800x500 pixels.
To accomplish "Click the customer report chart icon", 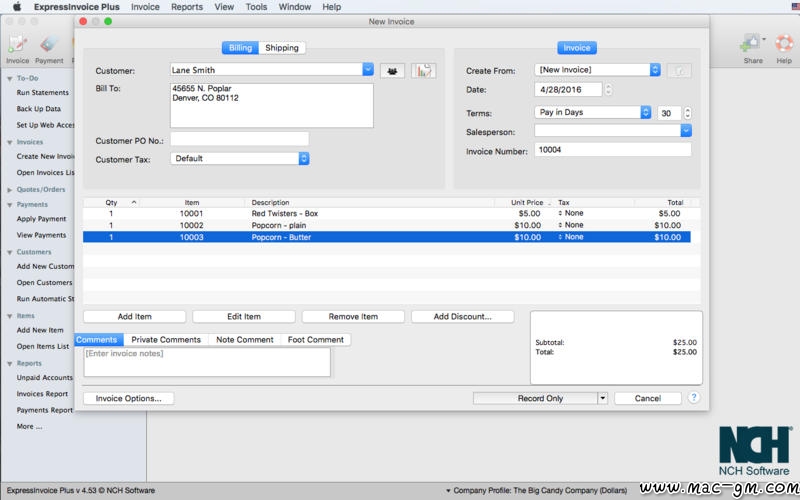I will tap(423, 71).
